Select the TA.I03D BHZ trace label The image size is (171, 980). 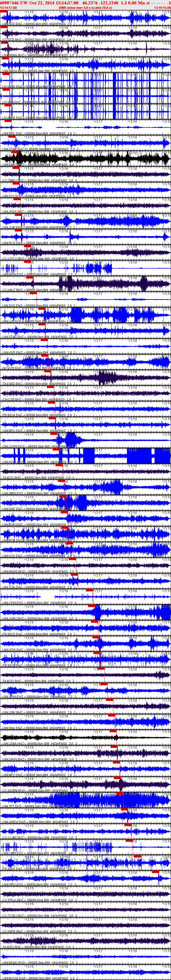[39, 681]
